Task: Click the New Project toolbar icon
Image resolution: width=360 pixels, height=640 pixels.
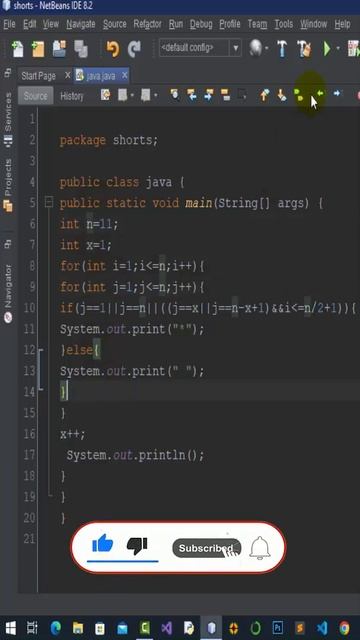Action: tap(38, 49)
